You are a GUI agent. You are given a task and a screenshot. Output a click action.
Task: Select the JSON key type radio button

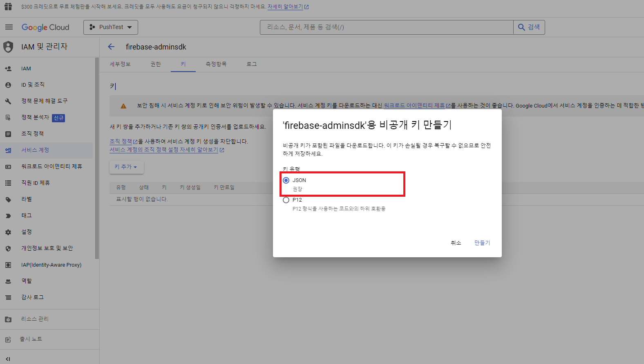286,180
